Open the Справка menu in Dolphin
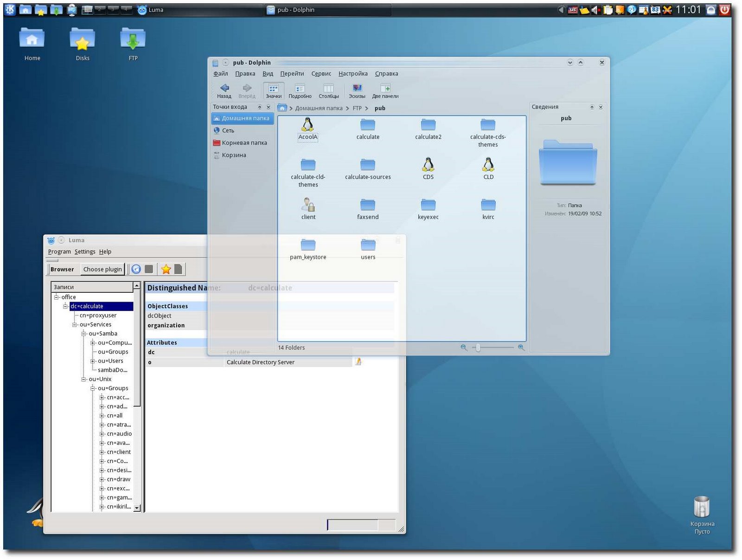742x560 pixels. tap(386, 74)
